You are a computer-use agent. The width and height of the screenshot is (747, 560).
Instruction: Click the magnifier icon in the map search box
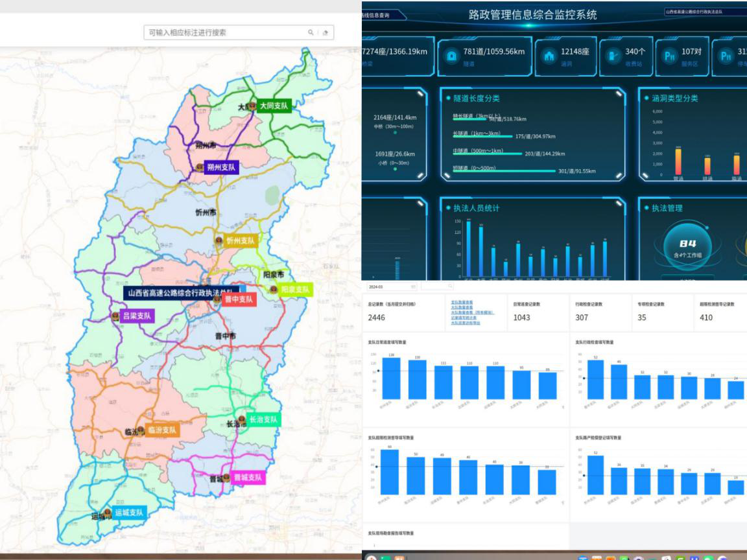click(311, 32)
